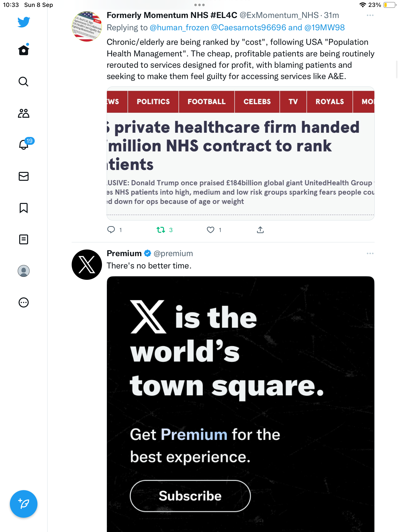The image size is (399, 532).
Task: Open the Messages envelope icon
Action: 24,176
